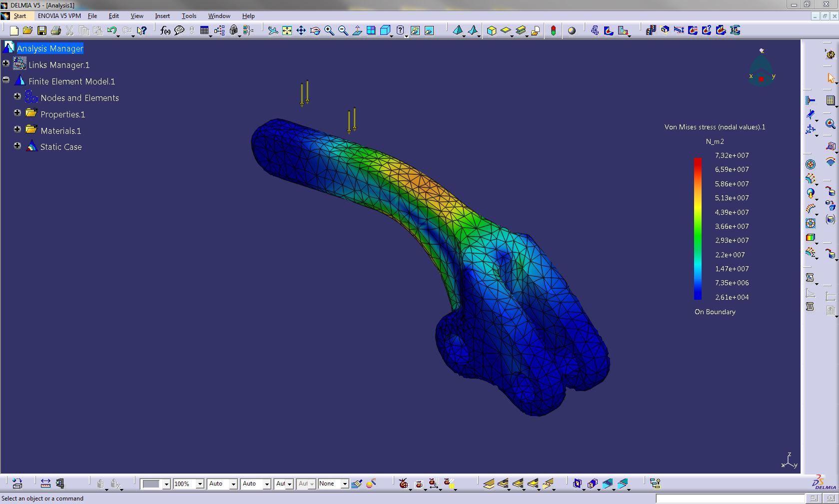Click the Isometric View cube icon
The image size is (839, 504).
pyautogui.click(x=385, y=31)
